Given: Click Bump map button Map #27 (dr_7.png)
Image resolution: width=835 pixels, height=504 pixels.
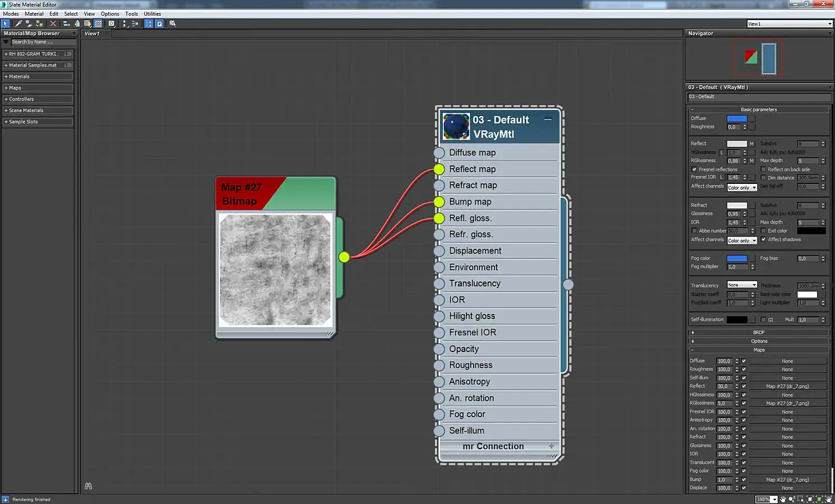Looking at the screenshot, I should (x=787, y=480).
